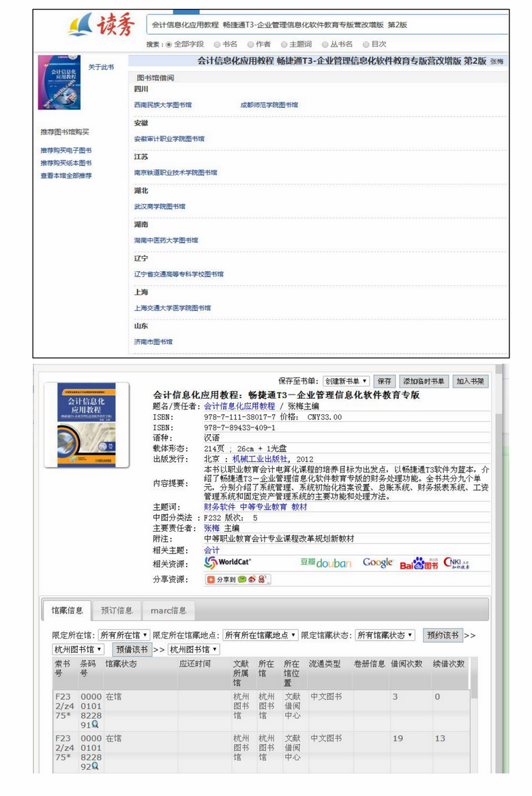532x796 pixels.
Task: Click the 图书馆借阅 section heading
Action: (156, 78)
